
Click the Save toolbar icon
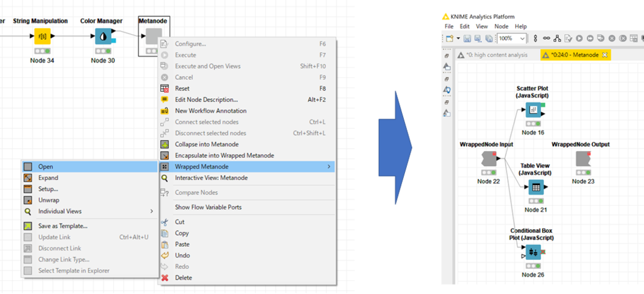pyautogui.click(x=467, y=38)
